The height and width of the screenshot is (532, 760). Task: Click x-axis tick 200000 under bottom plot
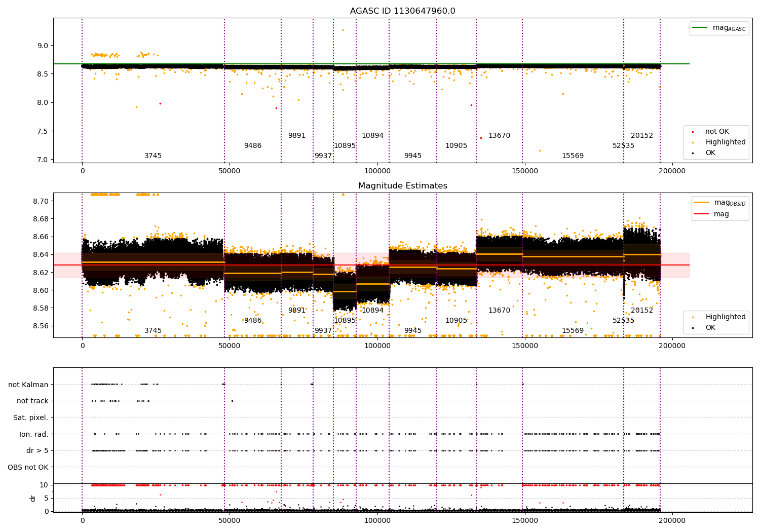click(672, 520)
